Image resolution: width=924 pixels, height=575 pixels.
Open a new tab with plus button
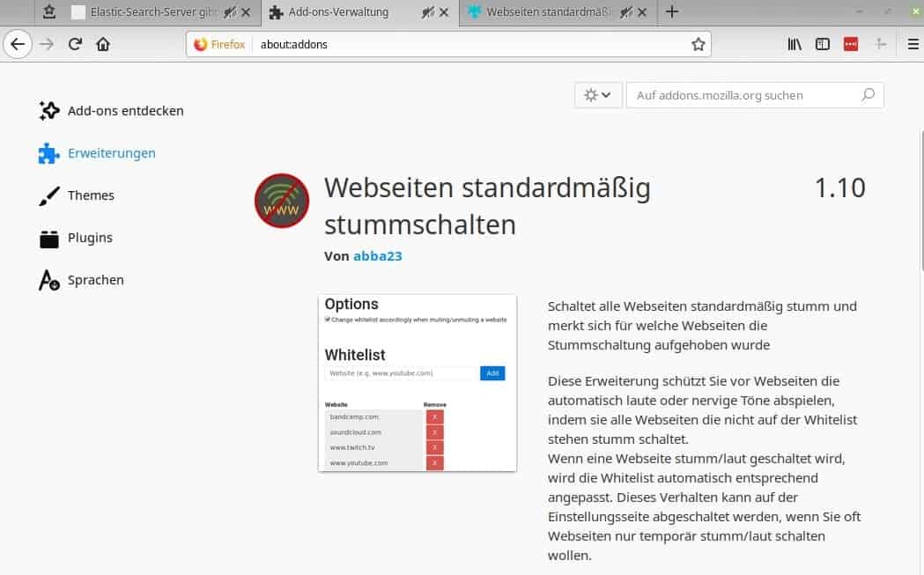pyautogui.click(x=672, y=11)
